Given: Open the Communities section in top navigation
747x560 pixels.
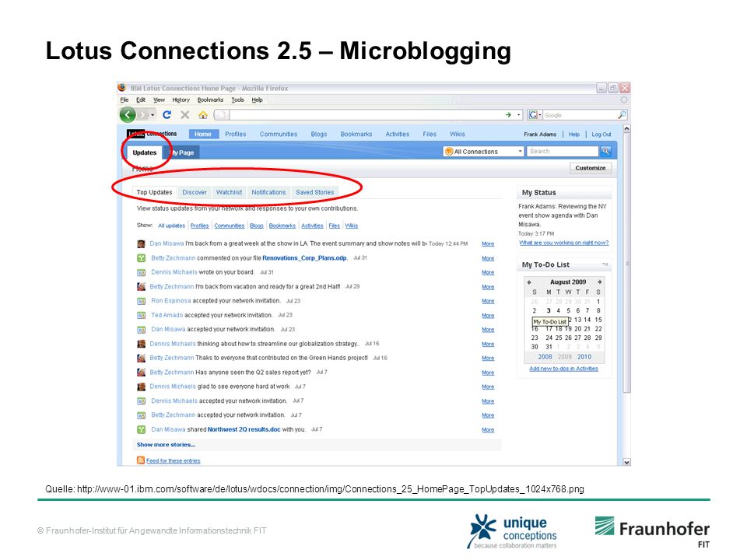Looking at the screenshot, I should pyautogui.click(x=279, y=135).
